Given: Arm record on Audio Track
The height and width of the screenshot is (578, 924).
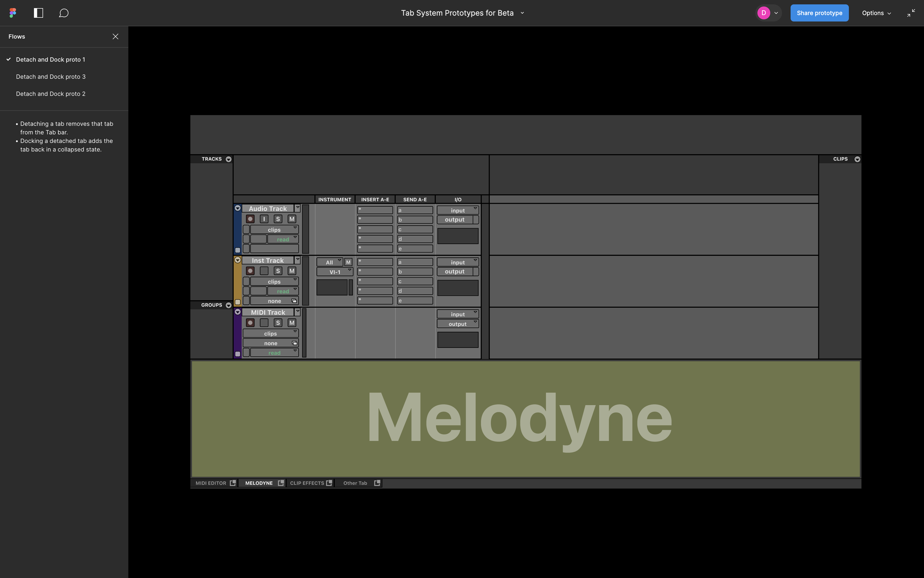Looking at the screenshot, I should click(250, 219).
